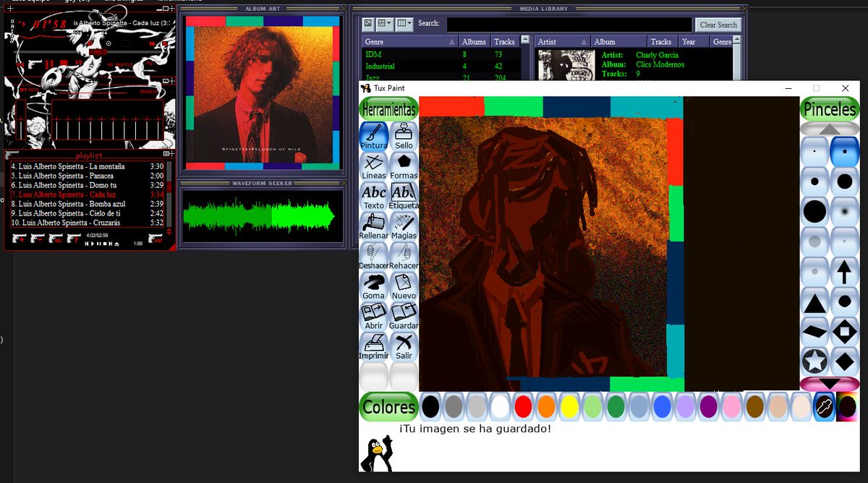Viewport: 868px width, 483px height.
Task: Toggle the NO SHUFFLE setting in Winamp
Action: [119, 65]
